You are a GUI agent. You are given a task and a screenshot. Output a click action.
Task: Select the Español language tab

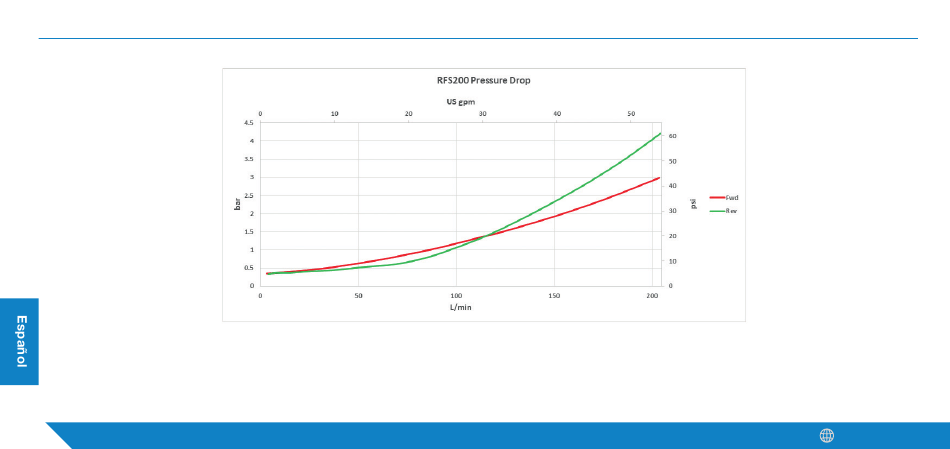click(x=19, y=341)
